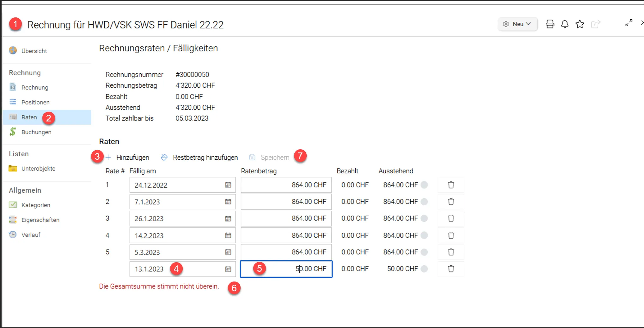Open Übersicht in the sidebar
The image size is (644, 328).
[34, 51]
